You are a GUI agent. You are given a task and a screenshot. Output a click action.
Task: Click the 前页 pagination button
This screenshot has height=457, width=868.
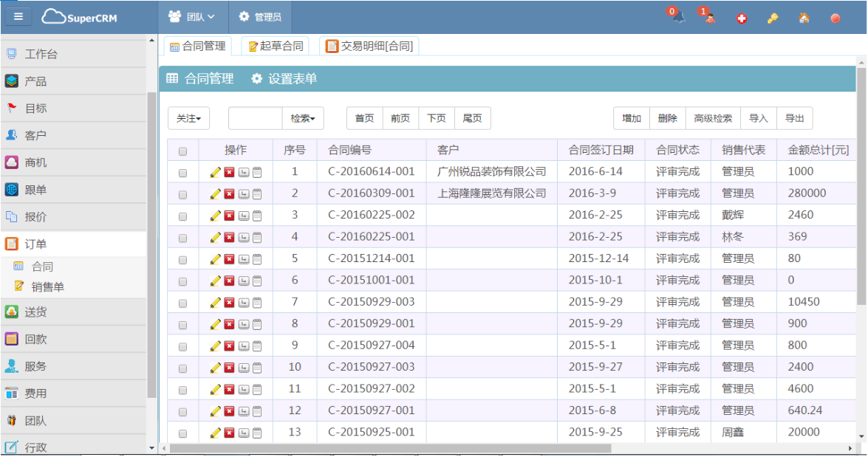click(x=401, y=118)
